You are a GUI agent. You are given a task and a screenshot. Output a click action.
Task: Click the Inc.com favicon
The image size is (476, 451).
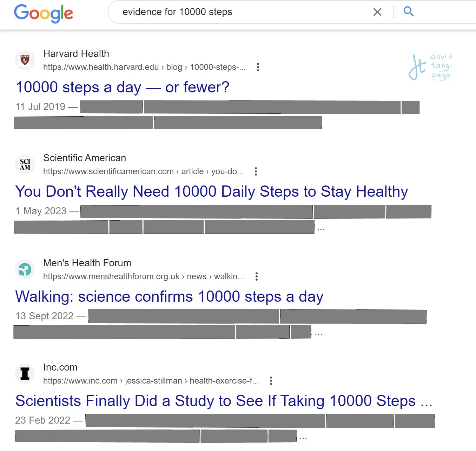point(25,373)
